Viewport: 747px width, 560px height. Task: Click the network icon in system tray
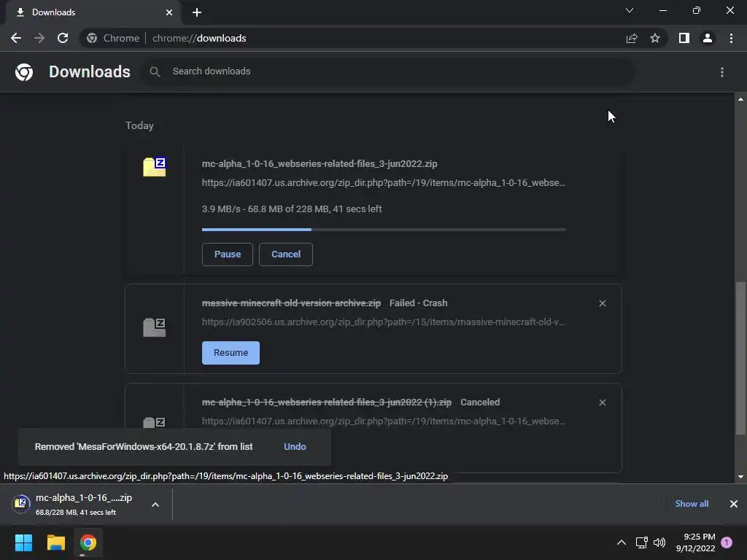641,542
